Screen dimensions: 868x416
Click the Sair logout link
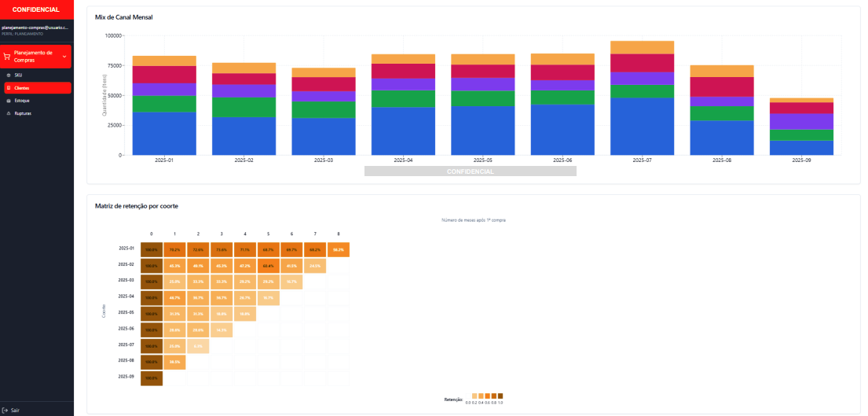click(x=16, y=410)
